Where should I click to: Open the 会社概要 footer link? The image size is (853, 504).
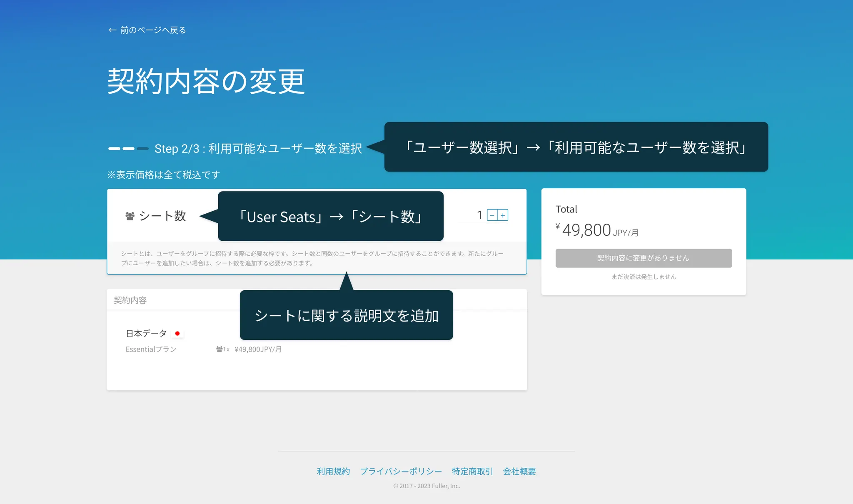tap(519, 471)
